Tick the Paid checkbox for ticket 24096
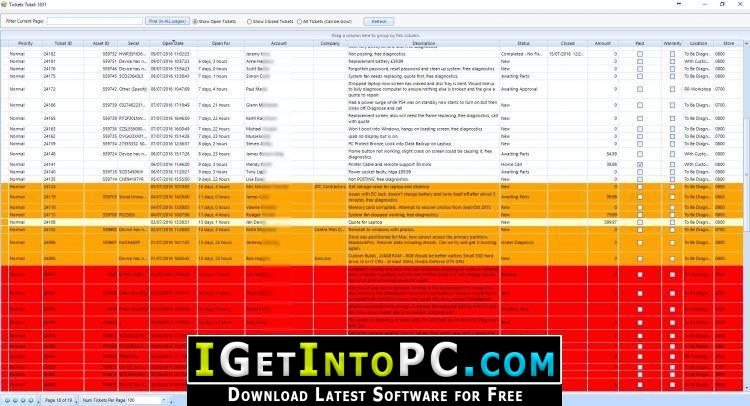750x406 pixels. [x=640, y=242]
